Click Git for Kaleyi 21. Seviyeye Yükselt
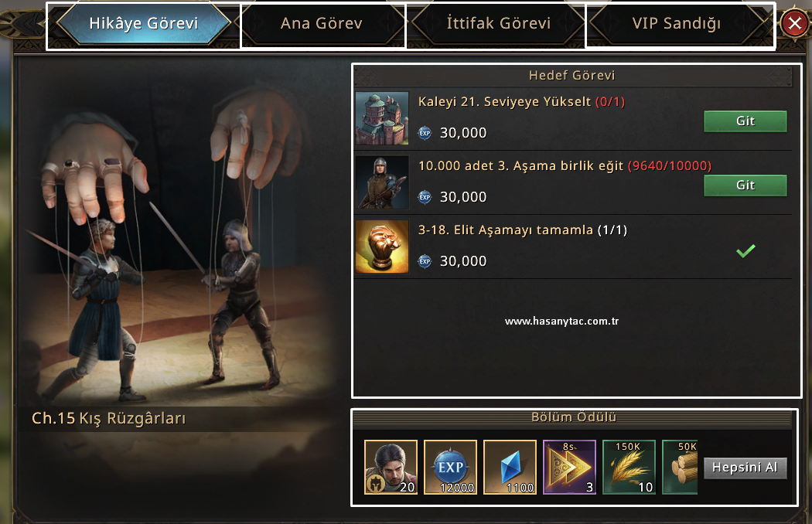This screenshot has width=812, height=524. point(745,121)
